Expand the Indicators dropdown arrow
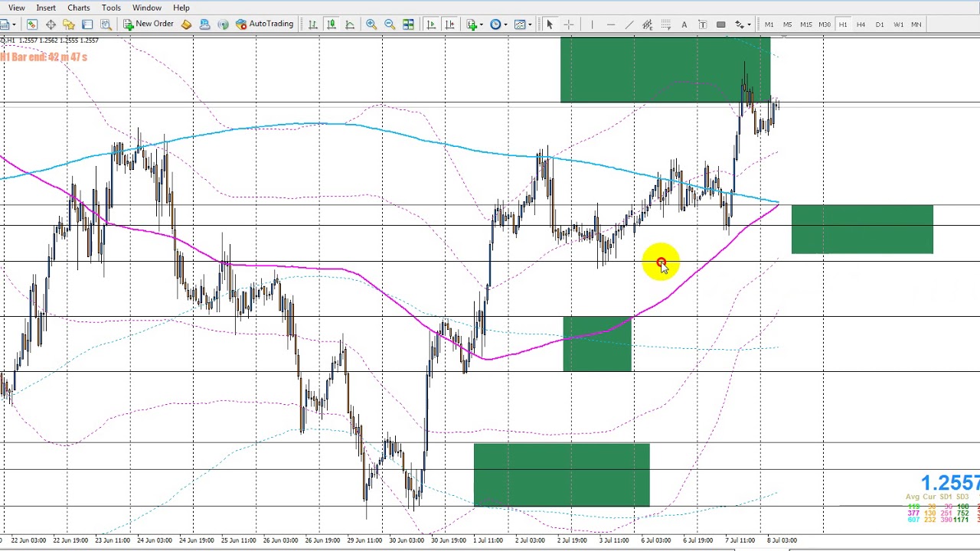The width and height of the screenshot is (980, 551). pos(482,24)
